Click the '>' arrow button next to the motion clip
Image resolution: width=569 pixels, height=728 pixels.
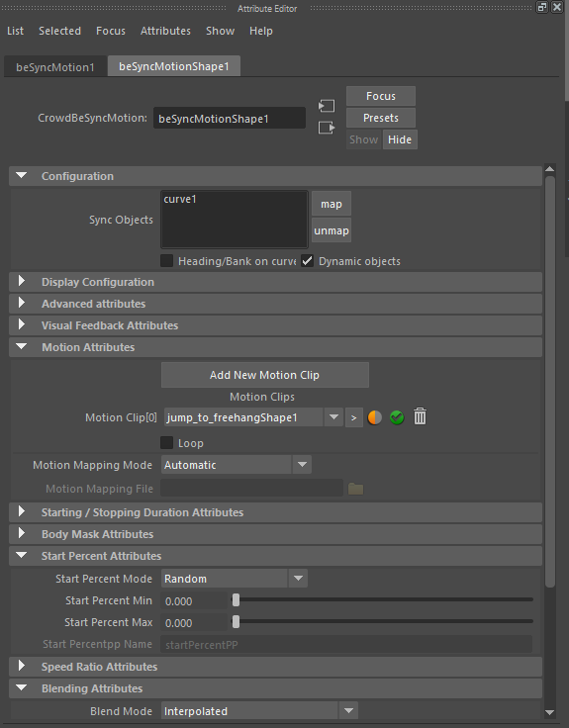pos(354,417)
